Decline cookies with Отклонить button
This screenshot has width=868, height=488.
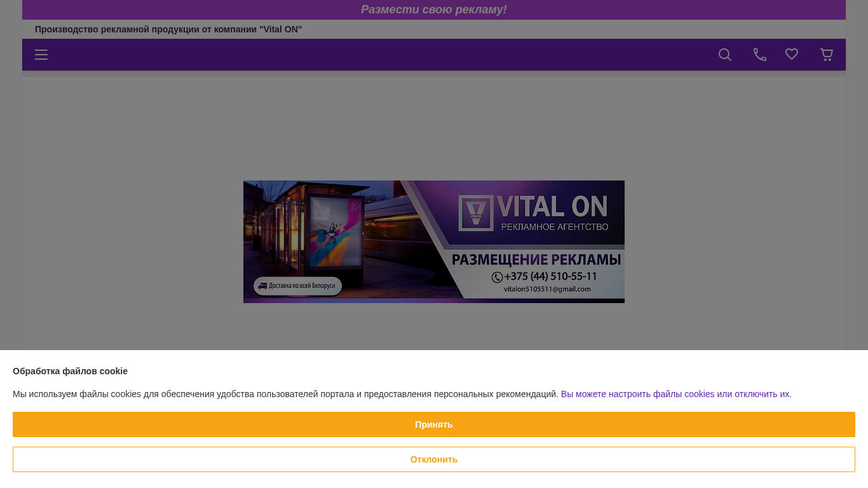pos(434,459)
